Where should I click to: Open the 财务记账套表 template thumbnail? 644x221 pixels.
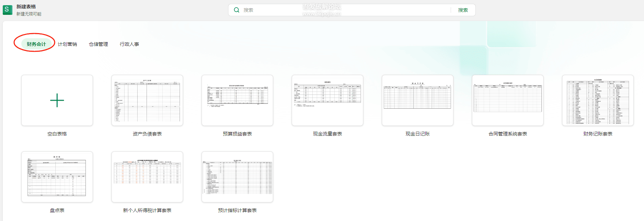click(x=598, y=100)
